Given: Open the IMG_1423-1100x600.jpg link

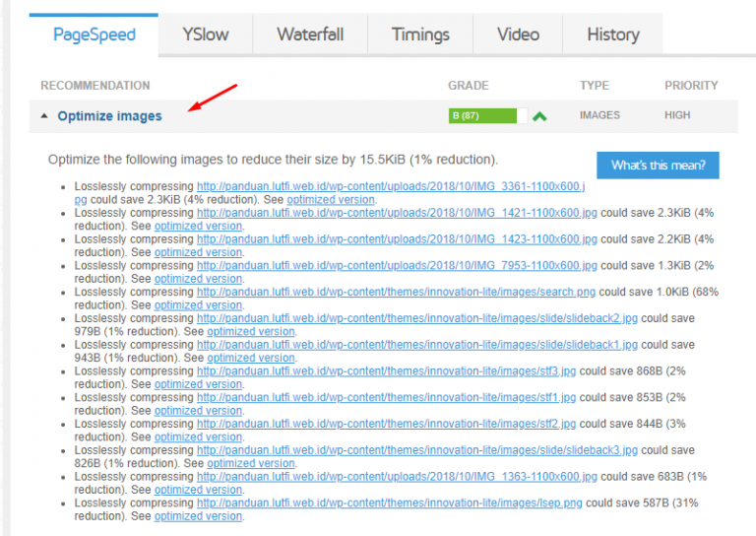Looking at the screenshot, I should click(x=397, y=239).
